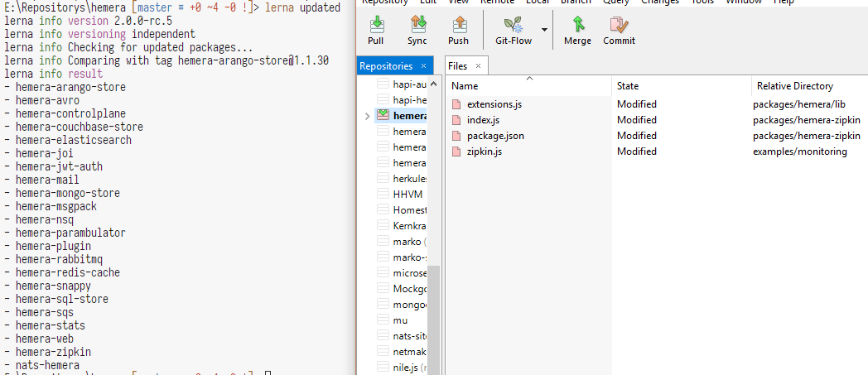This screenshot has width=868, height=375.
Task: Select the Kernkra repository icon
Action: point(383,225)
